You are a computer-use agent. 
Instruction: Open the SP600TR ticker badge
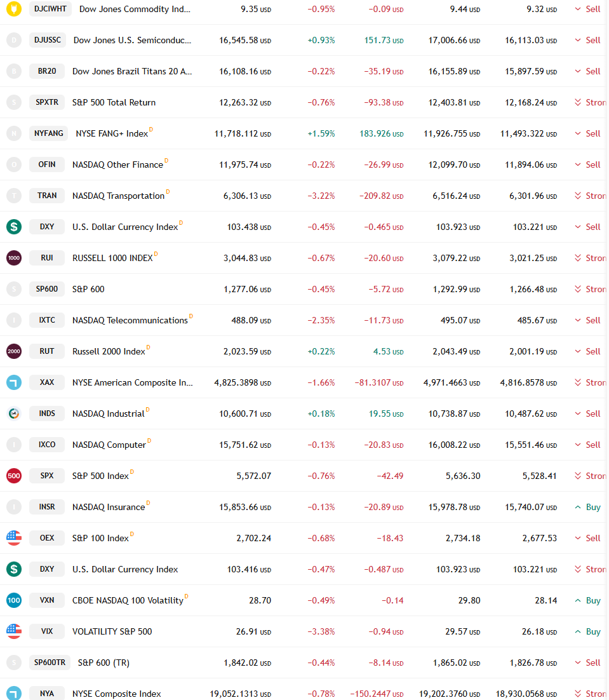point(50,663)
